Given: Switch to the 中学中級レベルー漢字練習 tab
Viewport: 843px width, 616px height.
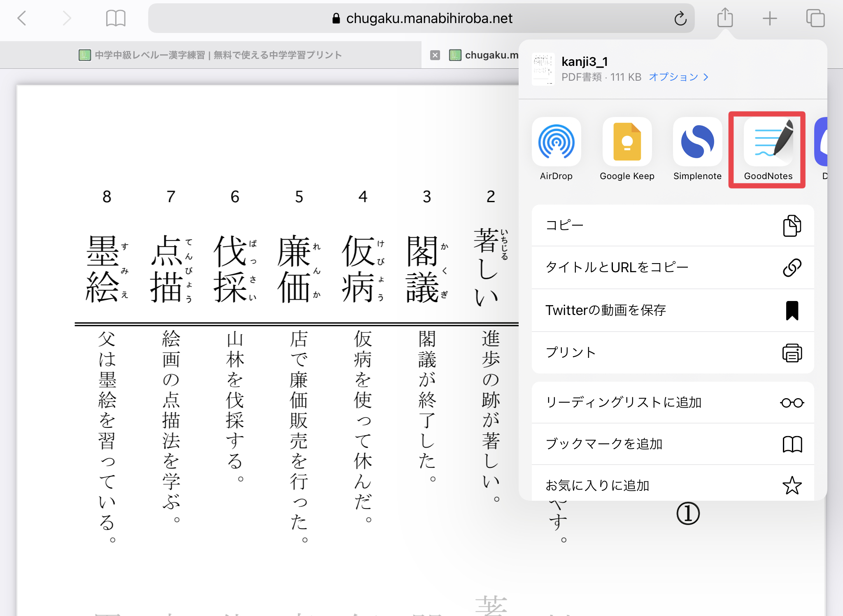Looking at the screenshot, I should coord(210,55).
